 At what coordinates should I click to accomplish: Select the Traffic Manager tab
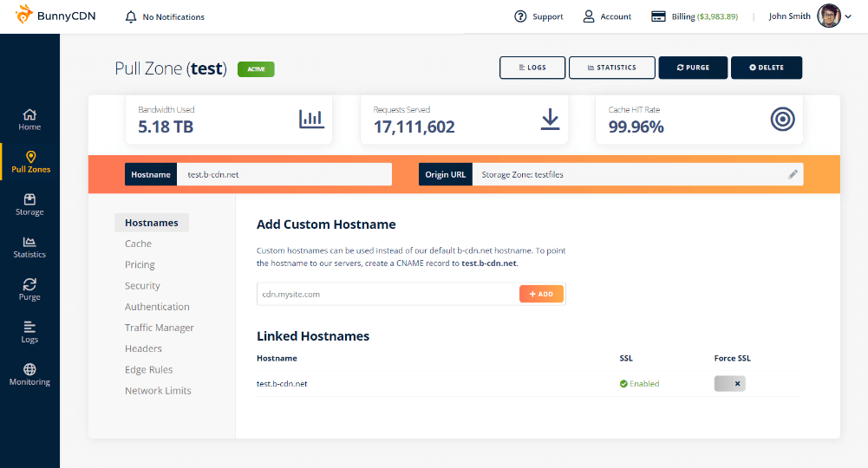160,328
